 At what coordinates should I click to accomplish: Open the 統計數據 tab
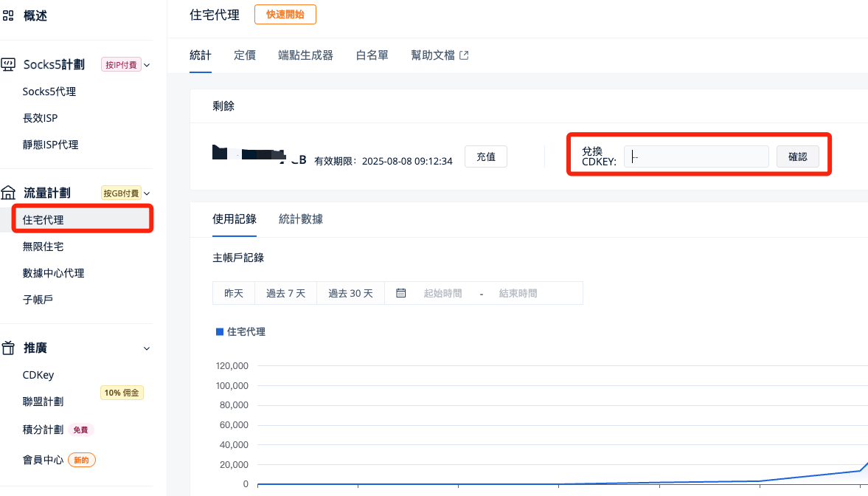tap(300, 218)
